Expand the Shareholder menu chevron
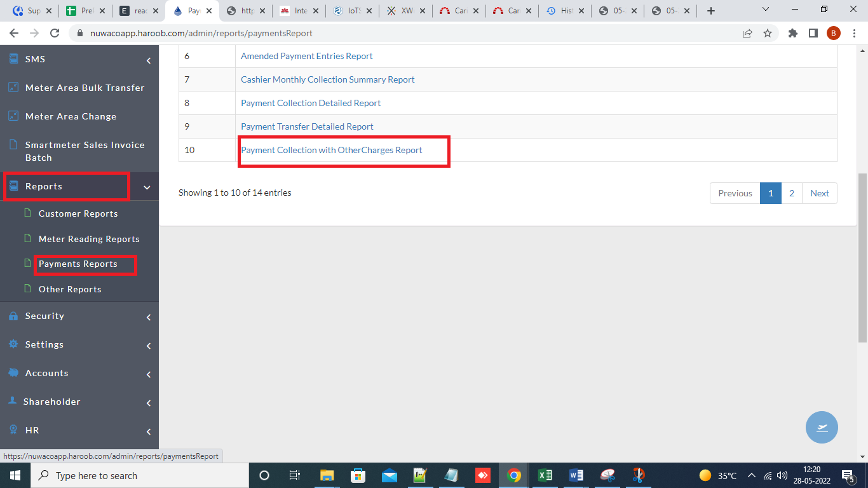The height and width of the screenshot is (488, 868). point(149,403)
